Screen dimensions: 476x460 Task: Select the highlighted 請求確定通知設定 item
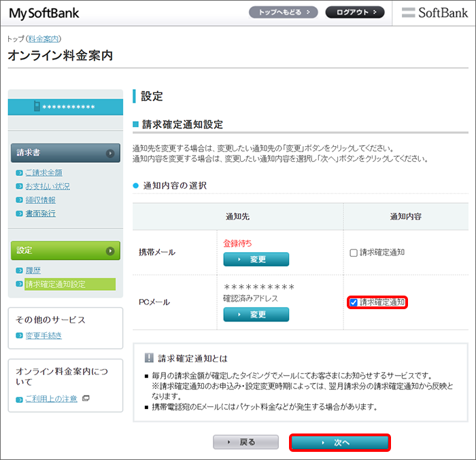[x=70, y=284]
